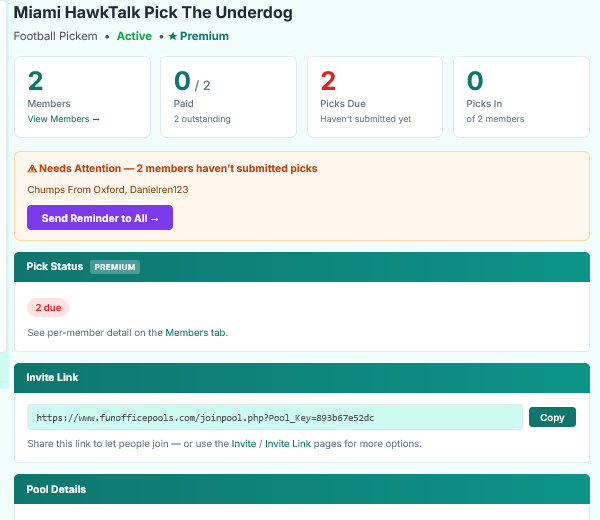Screen dimensions: 600x520
Task: Click the Paid 0 / 2 card
Action: pyautogui.click(x=228, y=97)
